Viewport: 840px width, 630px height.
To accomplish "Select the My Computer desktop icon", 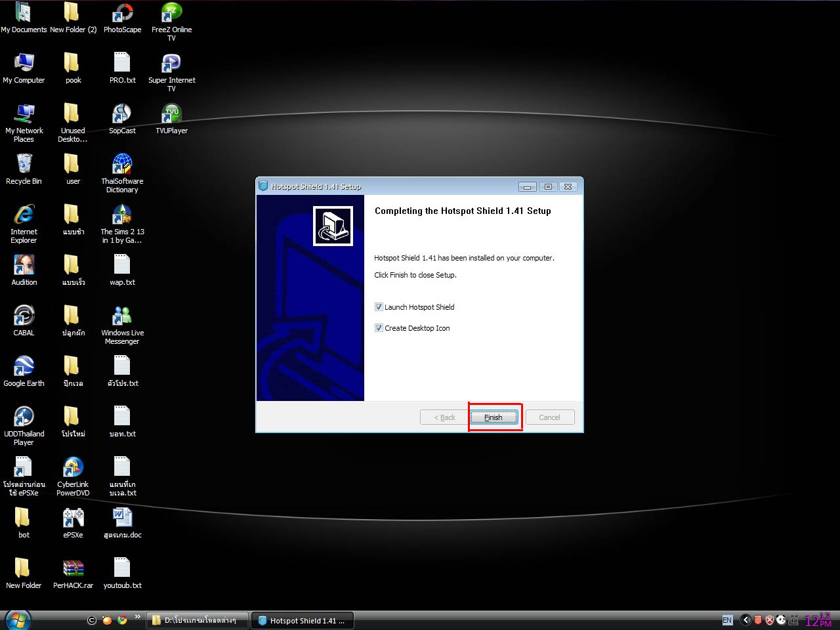I will pyautogui.click(x=24, y=68).
